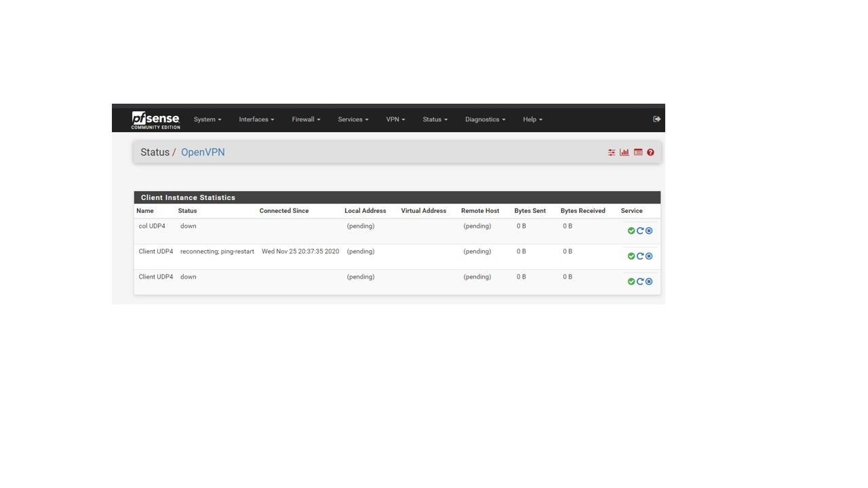Open related settings sliders icon
Image resolution: width=868 pixels, height=488 pixels.
(x=612, y=152)
